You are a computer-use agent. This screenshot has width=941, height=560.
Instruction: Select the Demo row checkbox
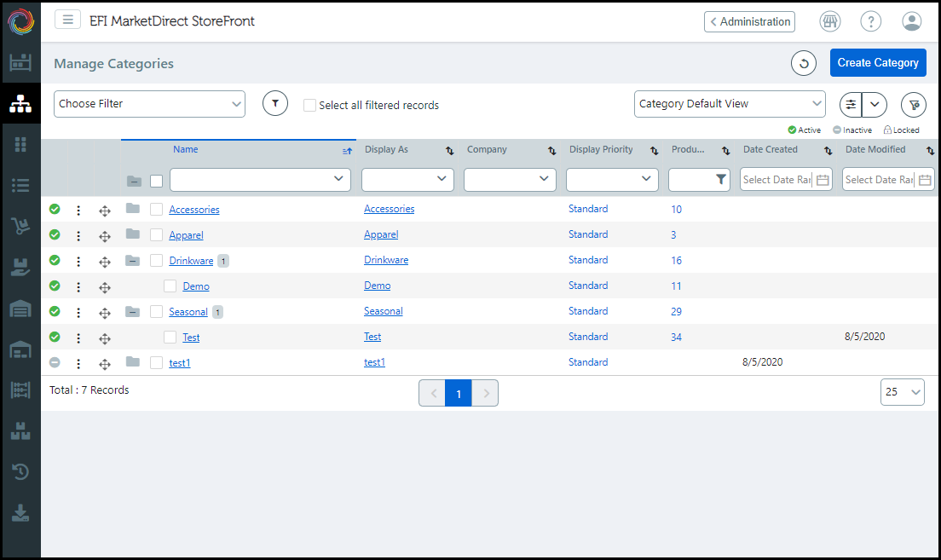point(170,286)
